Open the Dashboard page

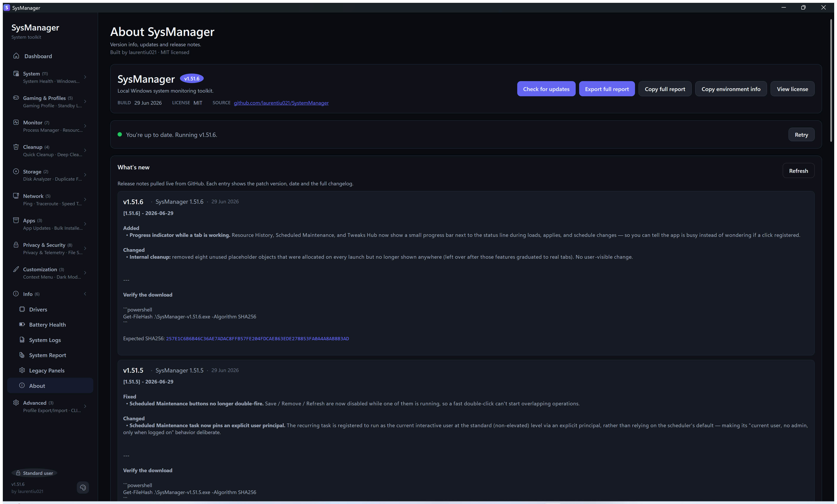(x=50, y=56)
